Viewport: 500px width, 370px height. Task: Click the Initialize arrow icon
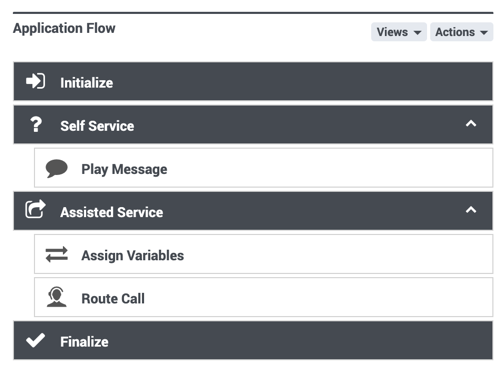(36, 81)
